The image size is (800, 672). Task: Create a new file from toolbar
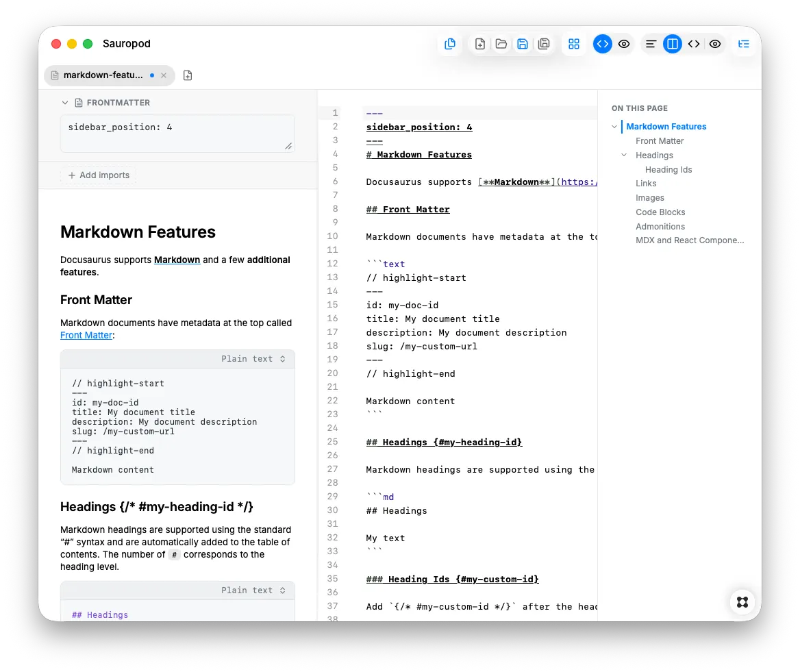coord(479,44)
